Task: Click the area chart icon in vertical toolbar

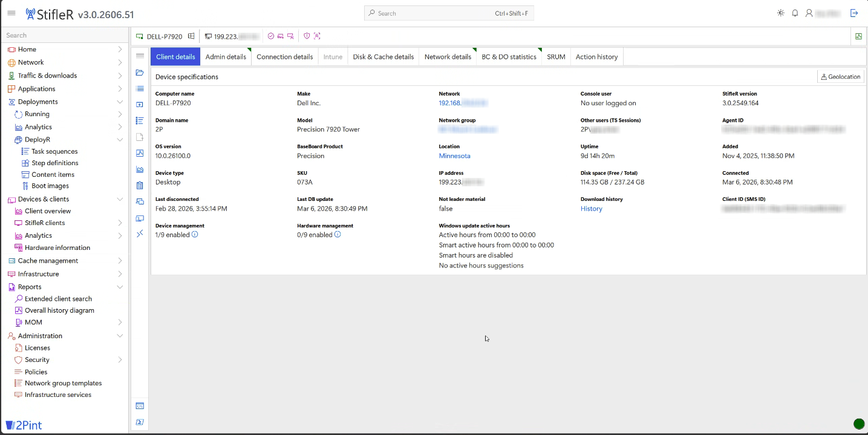Action: (140, 169)
